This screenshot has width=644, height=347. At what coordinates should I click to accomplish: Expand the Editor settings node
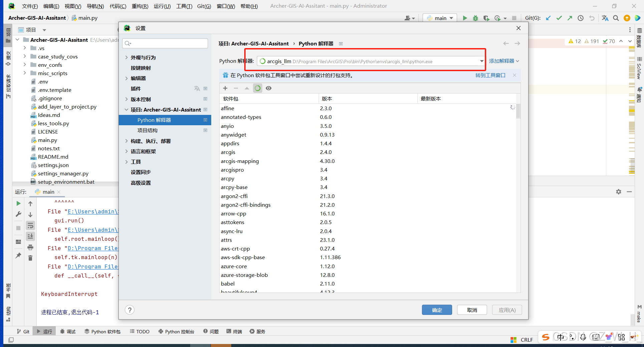click(x=126, y=78)
